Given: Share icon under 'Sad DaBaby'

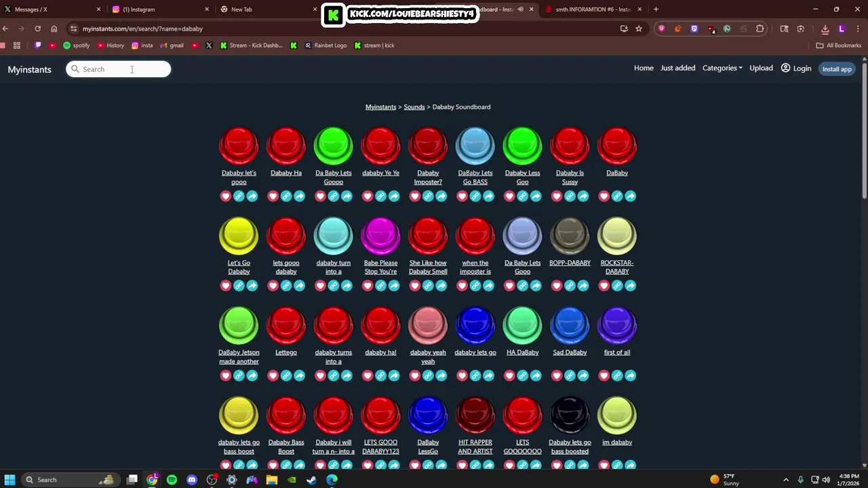Looking at the screenshot, I should point(583,375).
